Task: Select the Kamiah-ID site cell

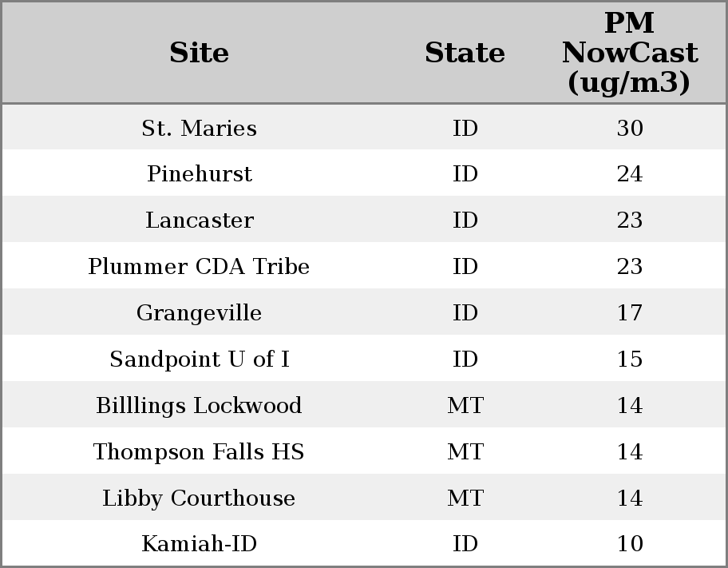Action: click(199, 544)
